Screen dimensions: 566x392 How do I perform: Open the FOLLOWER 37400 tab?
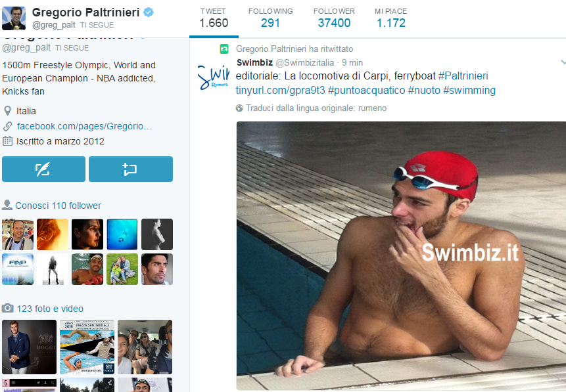pos(334,19)
